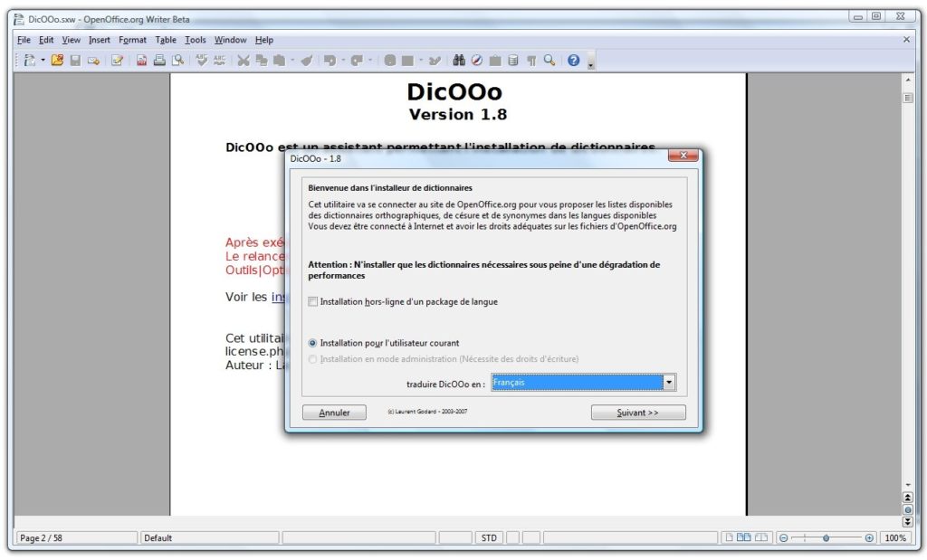The height and width of the screenshot is (560, 927).
Task: Toggle AutoSpellcheck icon
Action: [220, 61]
